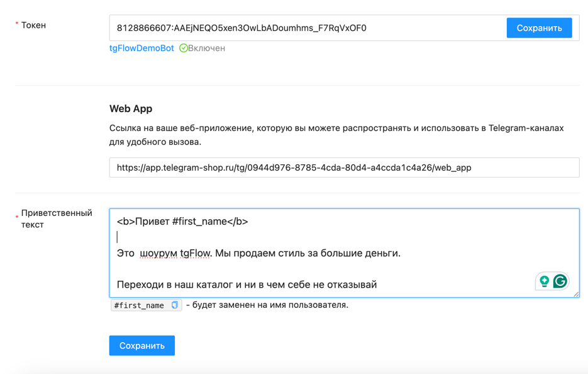Copy the #first_name placeholder via the copy icon
The width and height of the screenshot is (588, 374).
[x=174, y=305]
